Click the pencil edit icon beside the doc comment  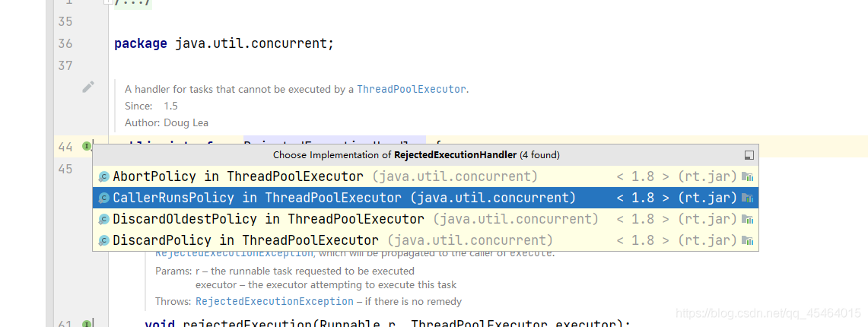click(88, 87)
